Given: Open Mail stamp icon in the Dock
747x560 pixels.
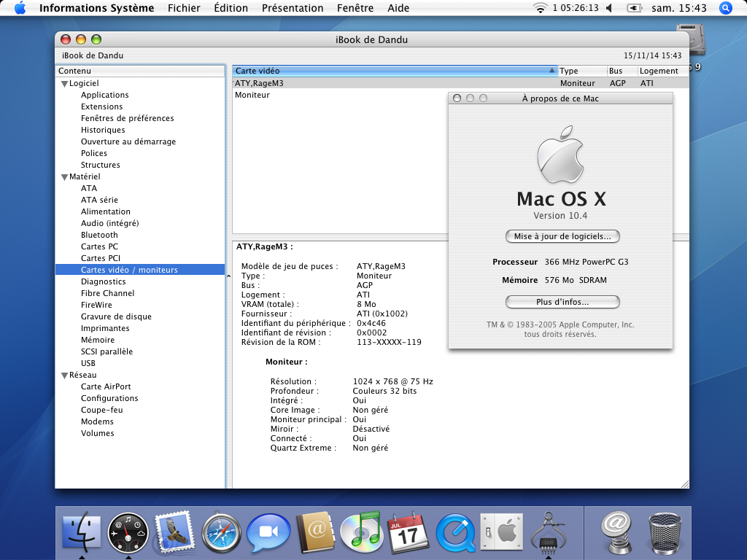Looking at the screenshot, I should tap(174, 532).
